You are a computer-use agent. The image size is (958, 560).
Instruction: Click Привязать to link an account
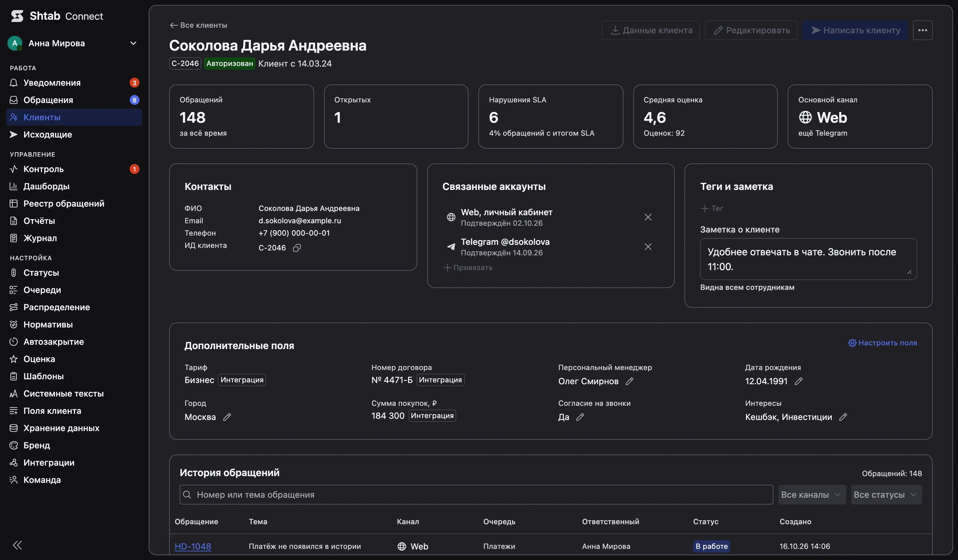tap(468, 267)
